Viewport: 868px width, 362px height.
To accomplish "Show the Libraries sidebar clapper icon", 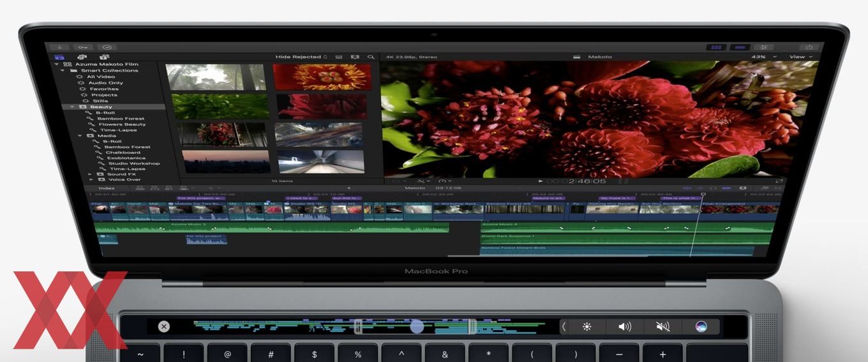I will (x=60, y=57).
